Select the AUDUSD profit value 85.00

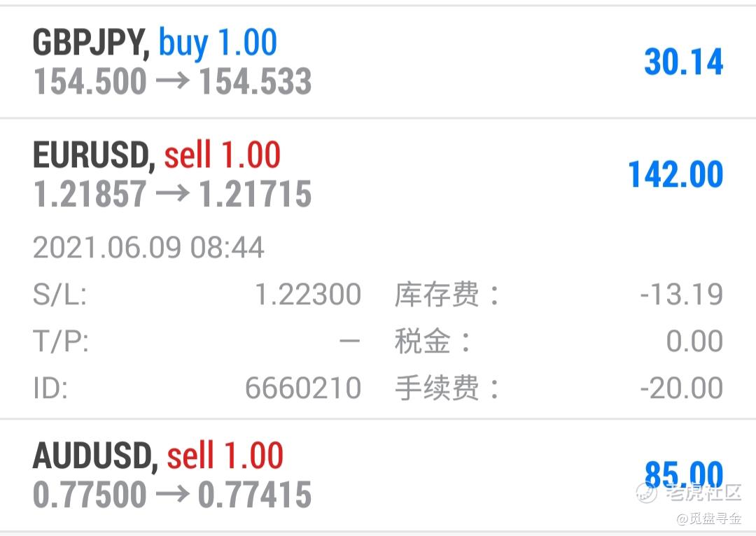pos(684,475)
